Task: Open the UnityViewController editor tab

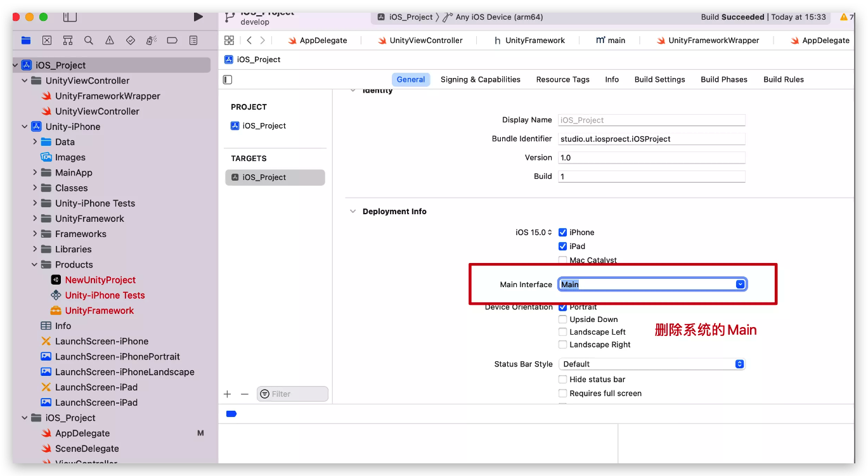Action: coord(420,40)
